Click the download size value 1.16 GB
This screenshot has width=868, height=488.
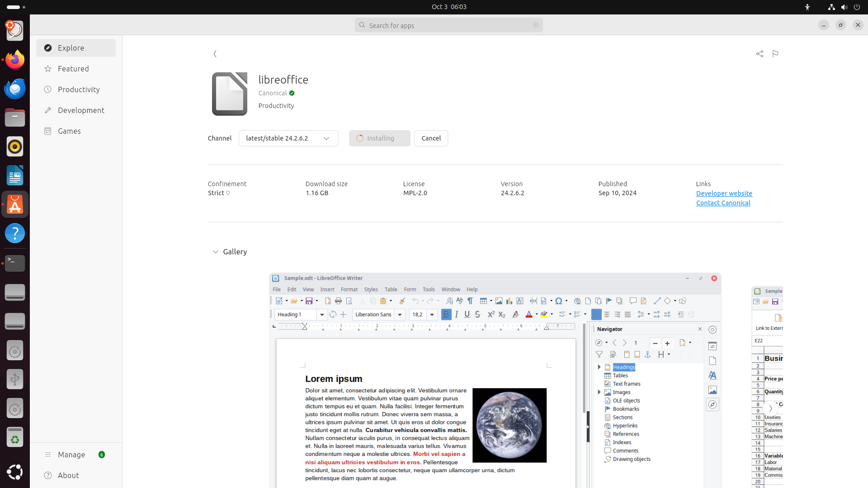[317, 193]
